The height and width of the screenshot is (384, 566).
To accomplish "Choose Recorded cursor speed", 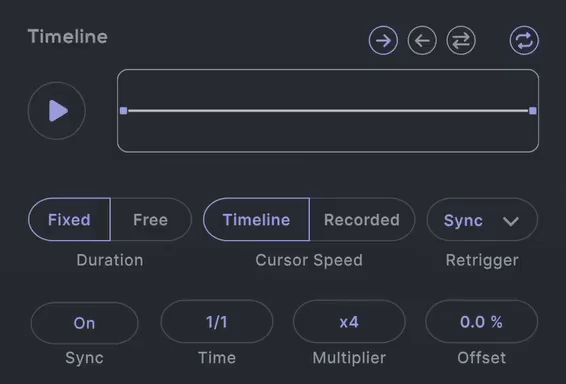I will (x=362, y=219).
